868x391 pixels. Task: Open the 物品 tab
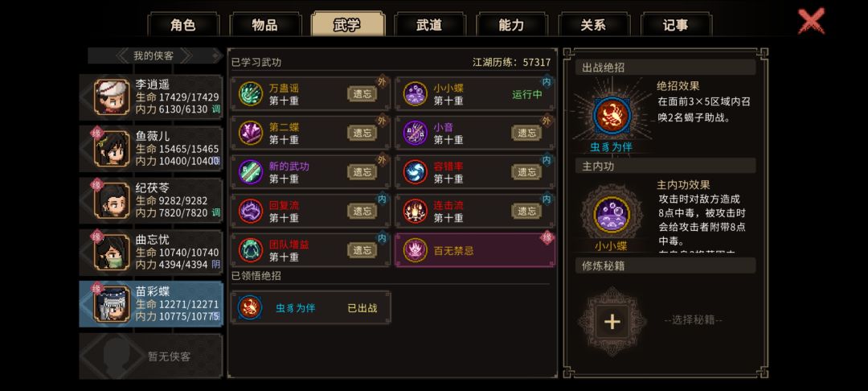(264, 25)
